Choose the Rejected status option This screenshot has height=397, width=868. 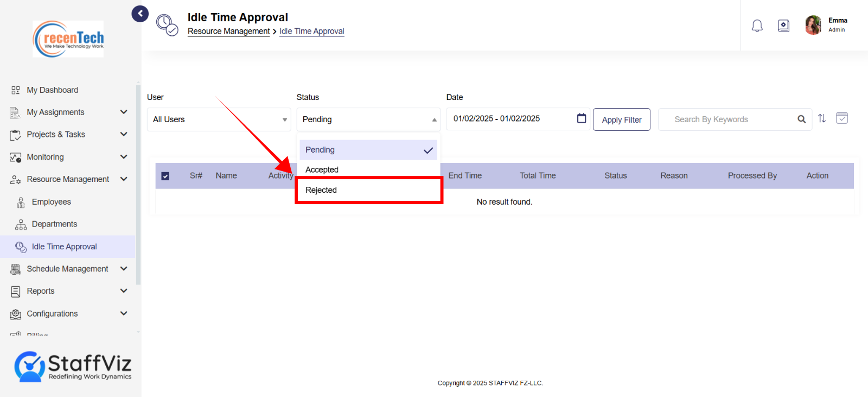point(368,190)
